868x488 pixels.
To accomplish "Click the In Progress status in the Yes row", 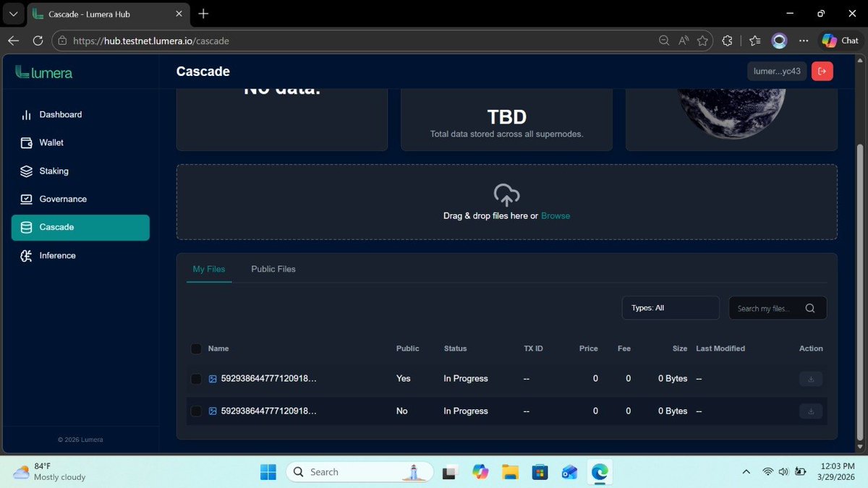I will tap(466, 379).
